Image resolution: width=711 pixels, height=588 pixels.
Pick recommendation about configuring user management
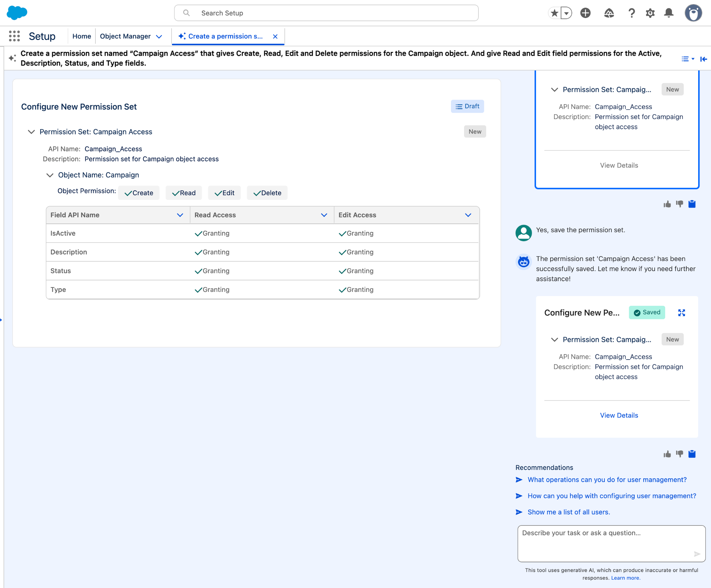click(x=612, y=496)
